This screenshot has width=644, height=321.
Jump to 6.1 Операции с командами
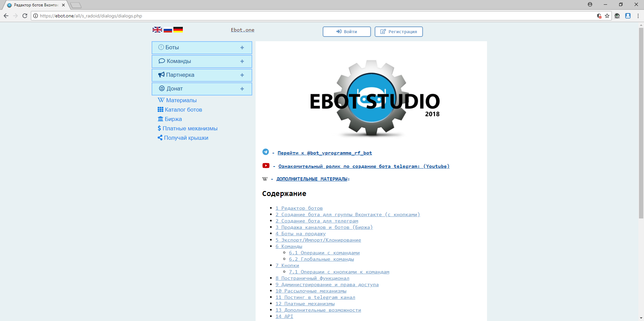(x=324, y=253)
